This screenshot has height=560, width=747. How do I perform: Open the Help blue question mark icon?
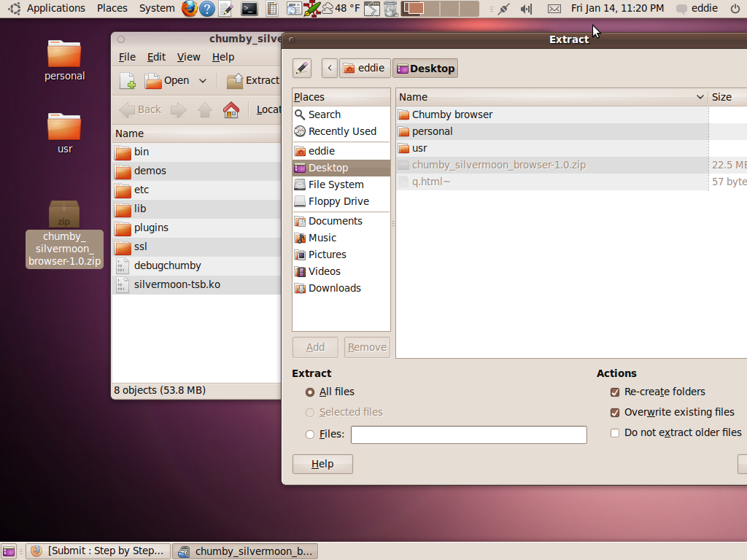coord(206,9)
